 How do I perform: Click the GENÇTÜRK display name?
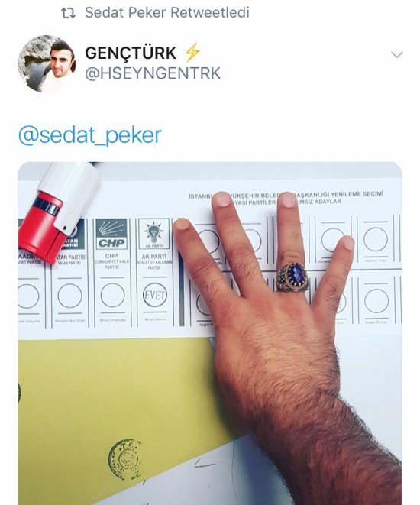point(131,53)
